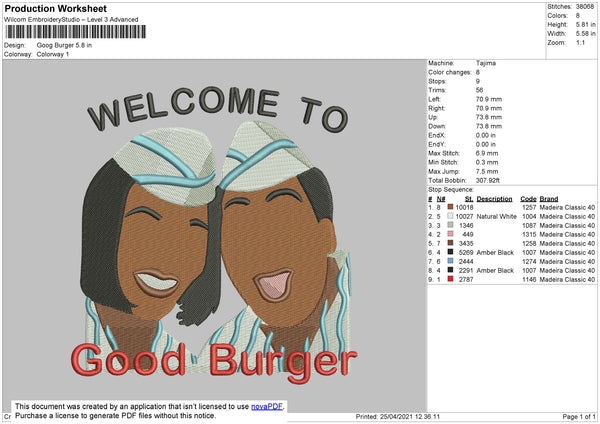The width and height of the screenshot is (600, 424).
Task: Select the 'Printed: 25/04/2021' timestamp
Action: [x=398, y=416]
